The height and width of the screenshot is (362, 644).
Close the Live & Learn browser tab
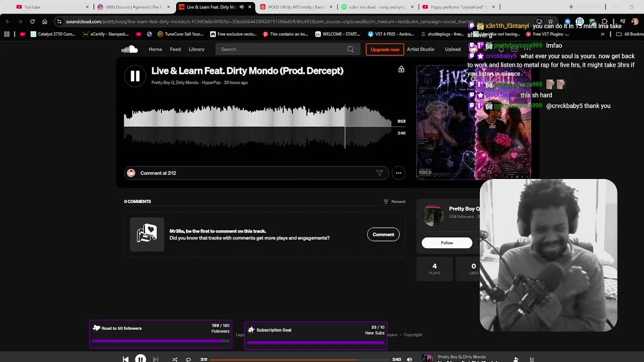[250, 7]
